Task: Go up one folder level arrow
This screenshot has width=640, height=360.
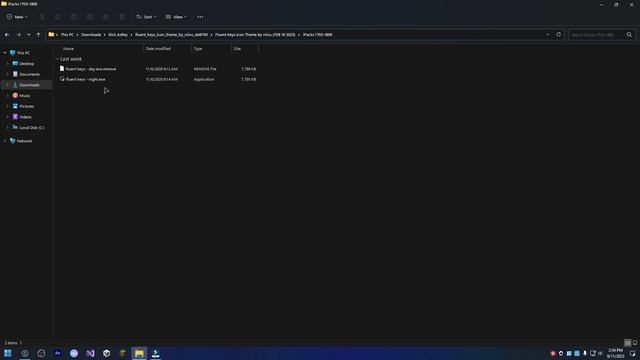Action: (38, 35)
